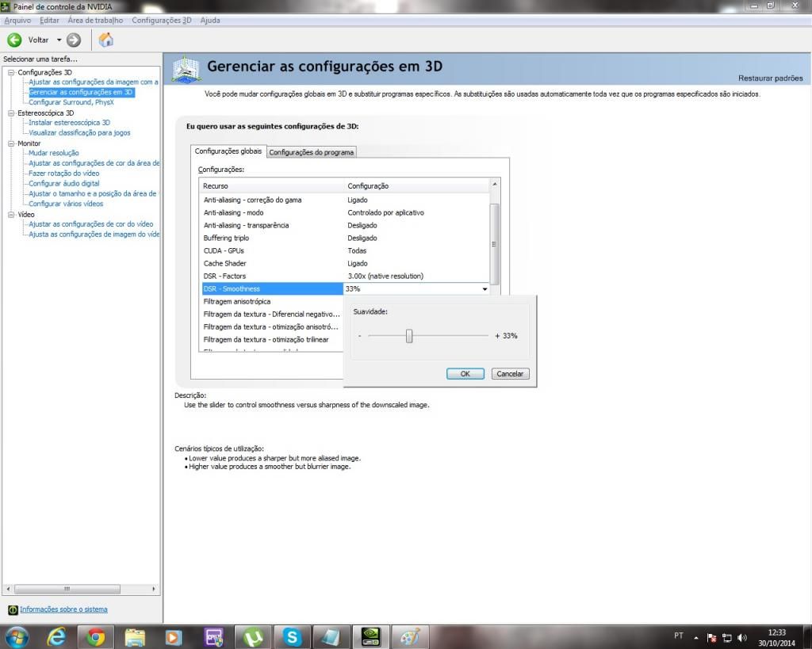Click the green Voltar back arrow icon
This screenshot has height=649, width=812.
click(x=14, y=40)
